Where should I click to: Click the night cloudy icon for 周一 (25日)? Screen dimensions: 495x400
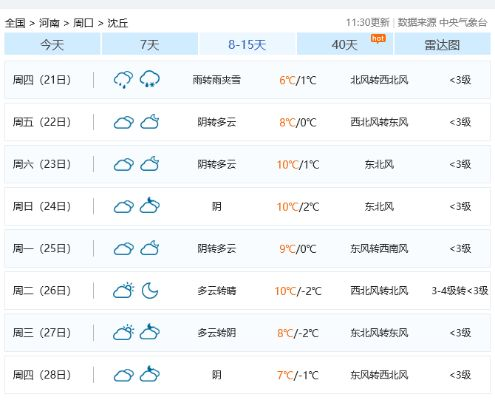(x=150, y=248)
